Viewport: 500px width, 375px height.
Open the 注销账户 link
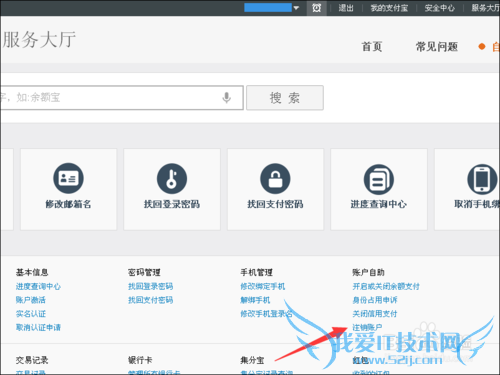point(367,327)
